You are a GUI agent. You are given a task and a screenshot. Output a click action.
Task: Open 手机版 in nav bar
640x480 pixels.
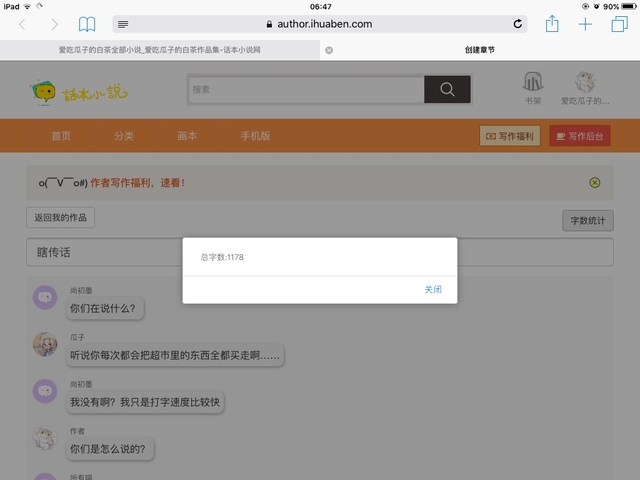(256, 136)
